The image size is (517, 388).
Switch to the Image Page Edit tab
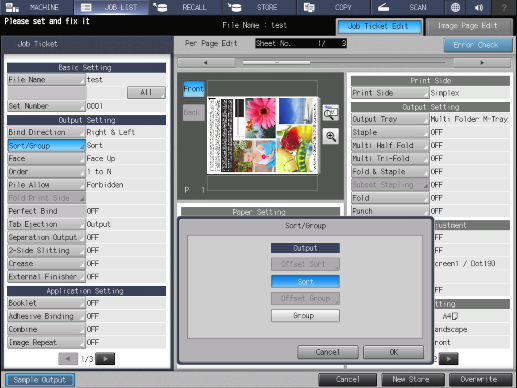pyautogui.click(x=469, y=26)
